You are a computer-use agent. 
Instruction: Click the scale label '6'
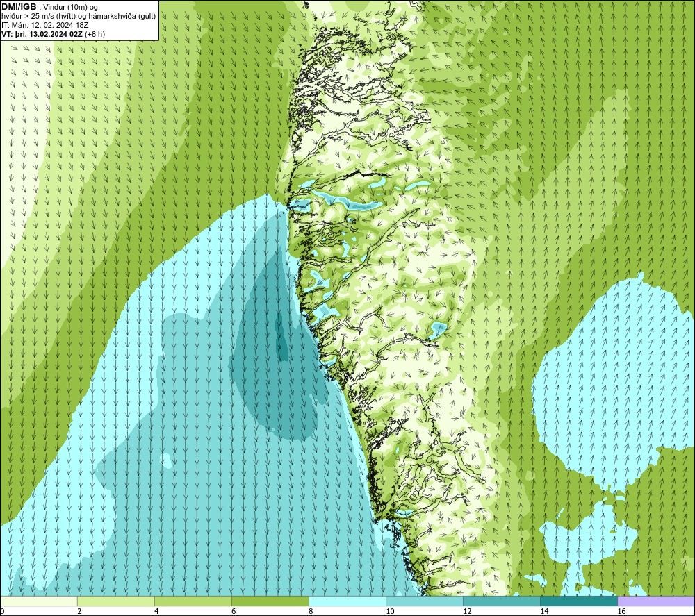[234, 611]
